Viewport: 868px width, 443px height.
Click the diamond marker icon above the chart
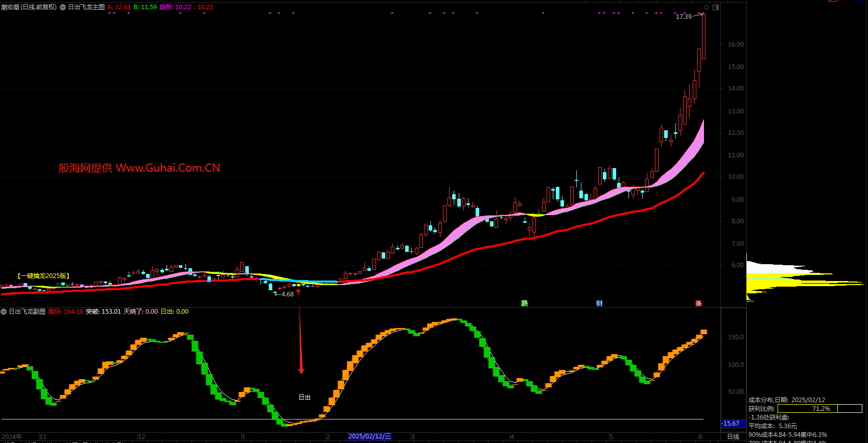click(707, 7)
